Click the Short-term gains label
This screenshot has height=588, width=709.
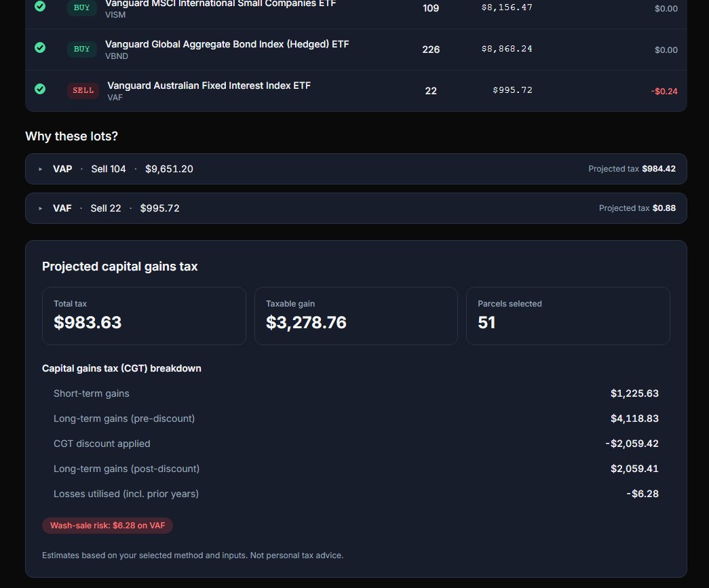coord(92,393)
